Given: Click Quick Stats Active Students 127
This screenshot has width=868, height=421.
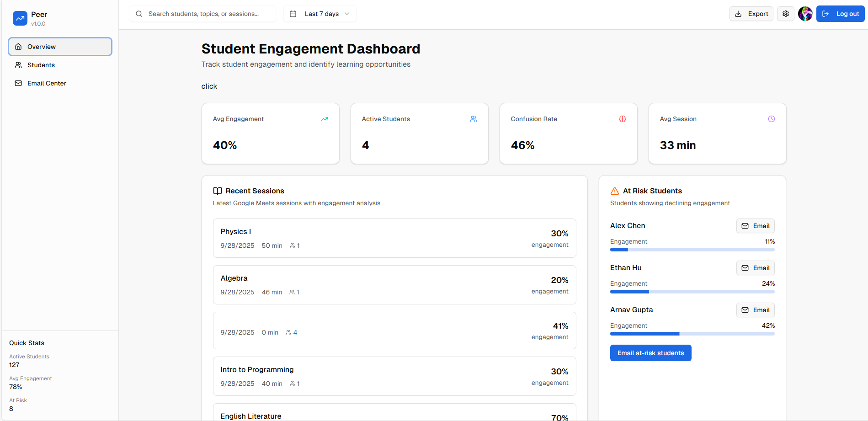Looking at the screenshot, I should pos(14,365).
